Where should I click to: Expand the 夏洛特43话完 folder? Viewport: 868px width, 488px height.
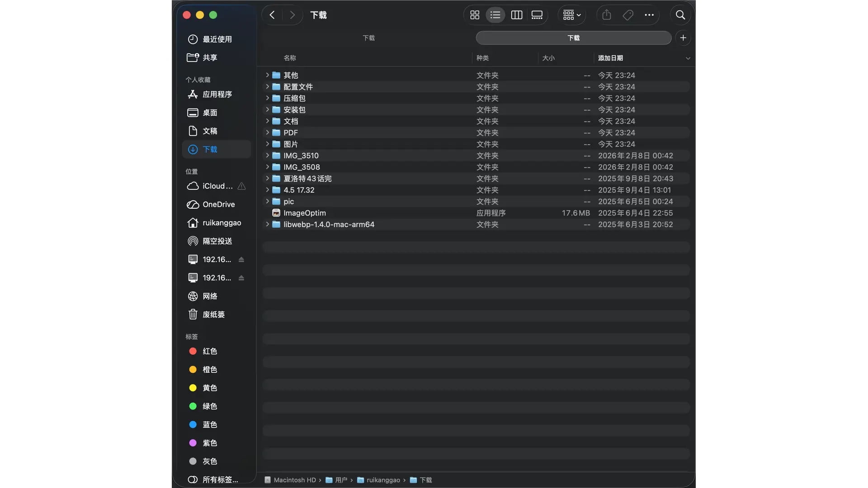(267, 178)
